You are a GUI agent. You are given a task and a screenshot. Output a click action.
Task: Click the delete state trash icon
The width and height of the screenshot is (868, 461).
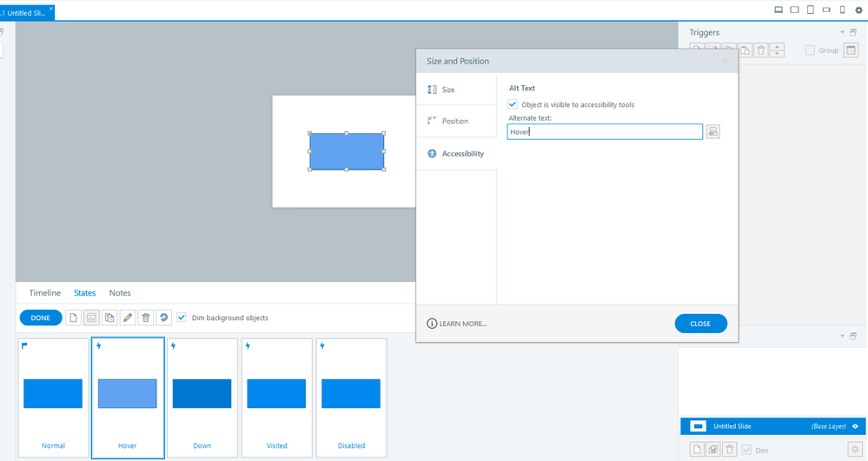click(x=146, y=317)
